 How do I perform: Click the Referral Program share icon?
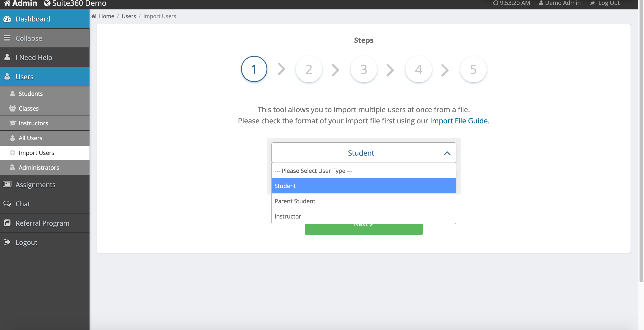(x=7, y=223)
